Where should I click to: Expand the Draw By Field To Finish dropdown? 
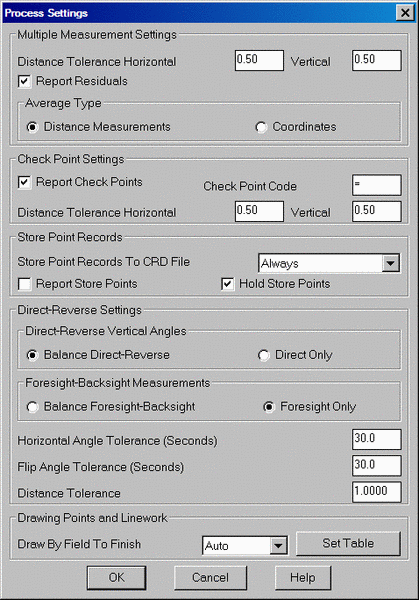278,545
